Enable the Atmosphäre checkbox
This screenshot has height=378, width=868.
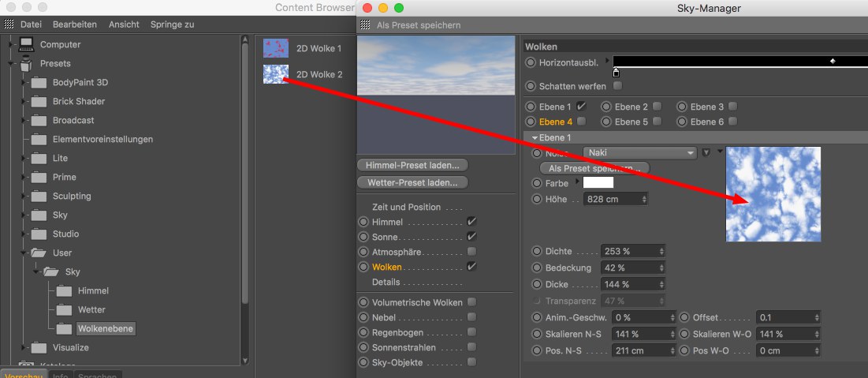coord(471,252)
